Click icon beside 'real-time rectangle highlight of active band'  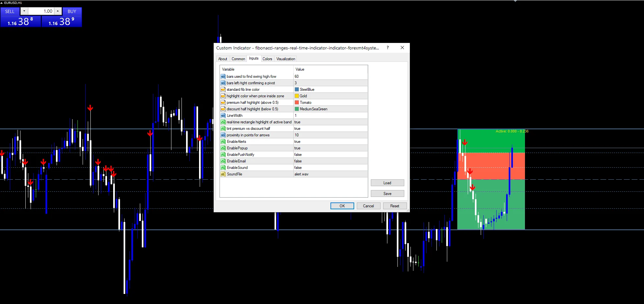point(223,122)
